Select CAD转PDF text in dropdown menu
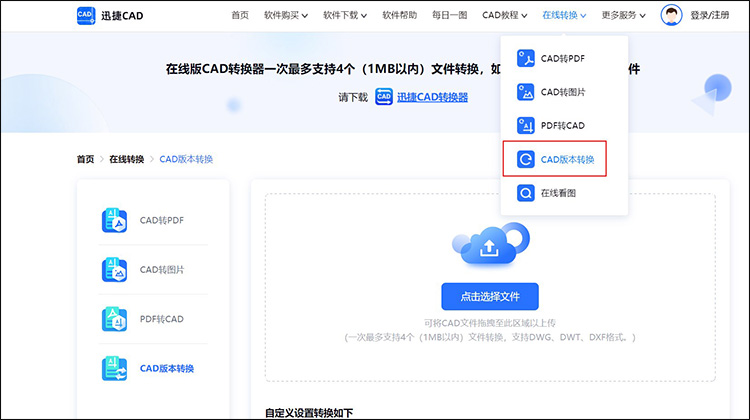The height and width of the screenshot is (420, 750). click(x=562, y=59)
